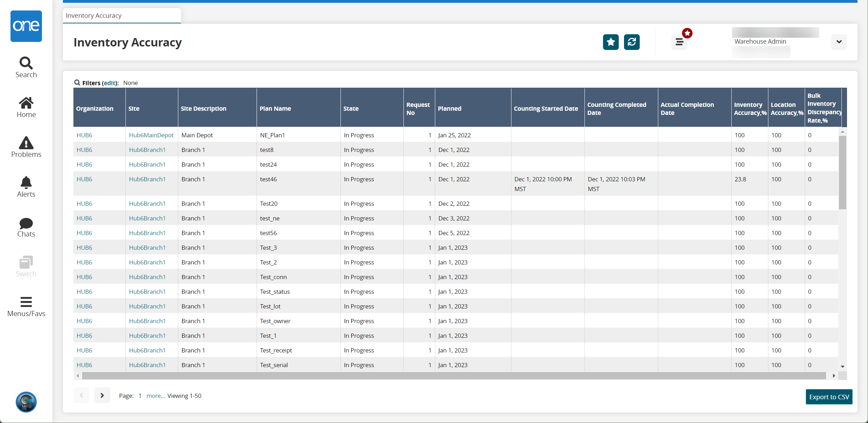The image size is (868, 423).
Task: Click the Hub6MainDepot site link
Action: coord(151,134)
